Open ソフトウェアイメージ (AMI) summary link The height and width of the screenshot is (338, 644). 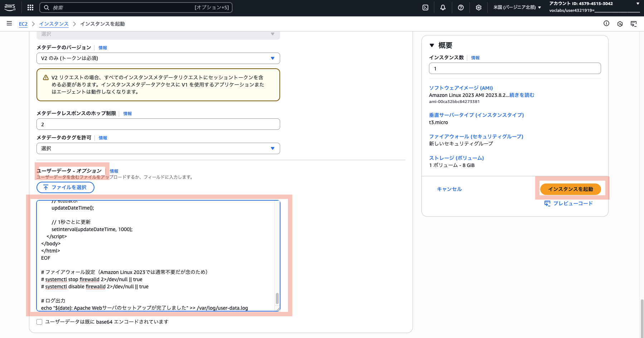tap(461, 88)
